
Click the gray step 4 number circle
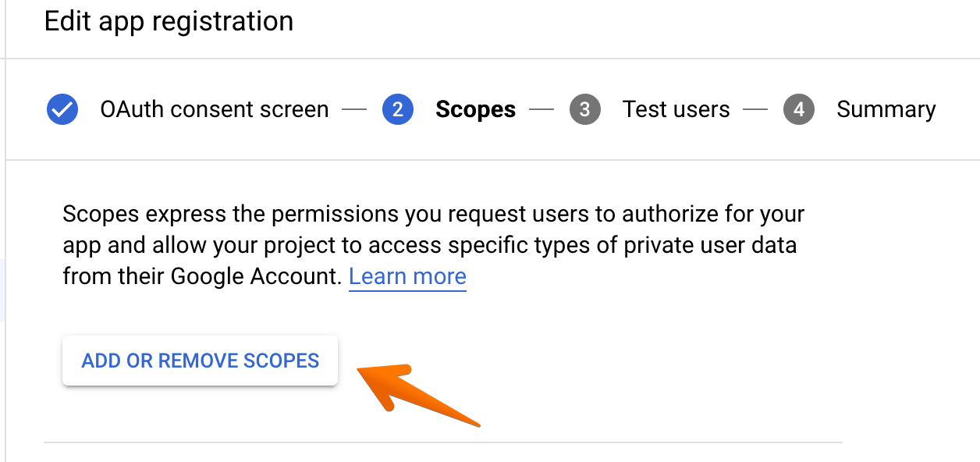799,110
